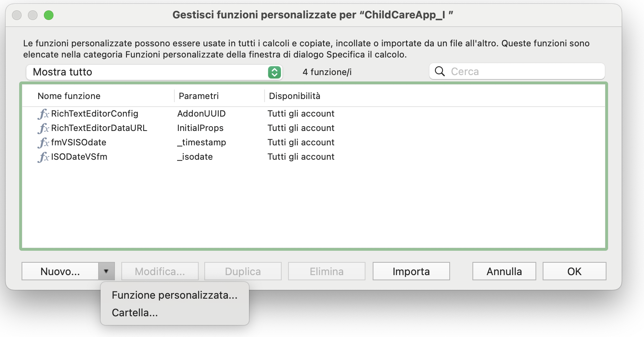Viewport: 644px width, 337px height.
Task: Click the Disponibilità column header
Action: click(x=294, y=96)
